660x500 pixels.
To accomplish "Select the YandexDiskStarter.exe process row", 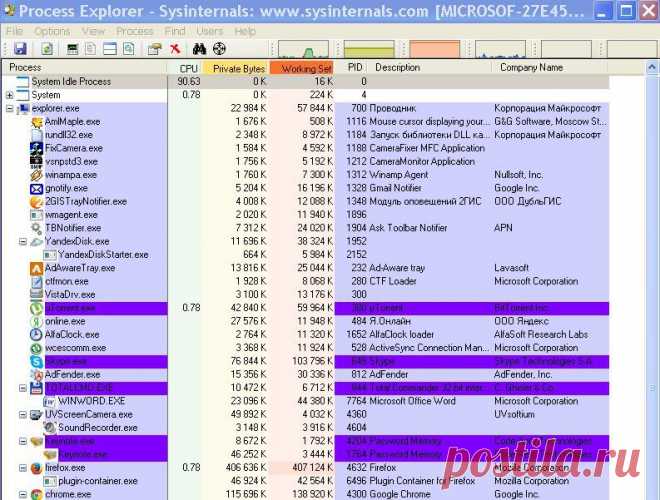I will pos(306,255).
